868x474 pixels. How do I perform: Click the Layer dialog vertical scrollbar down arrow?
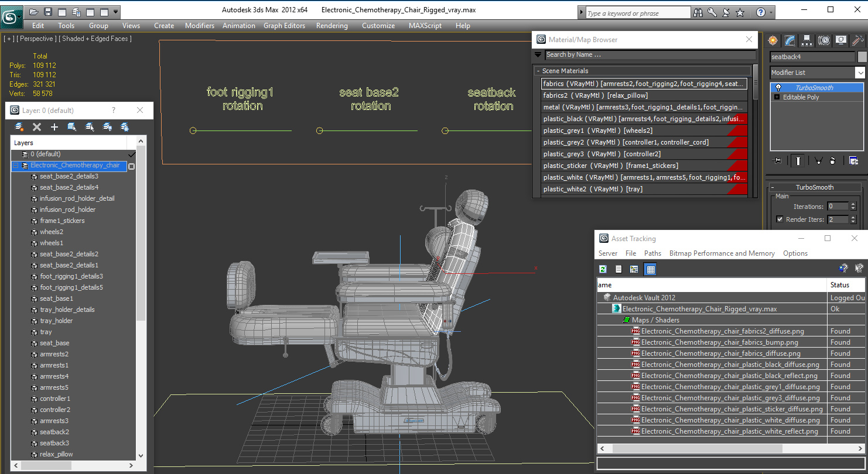(x=141, y=455)
